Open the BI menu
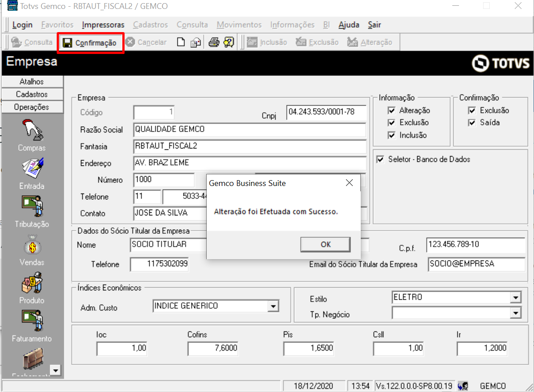The height and width of the screenshot is (392, 534). pos(326,25)
